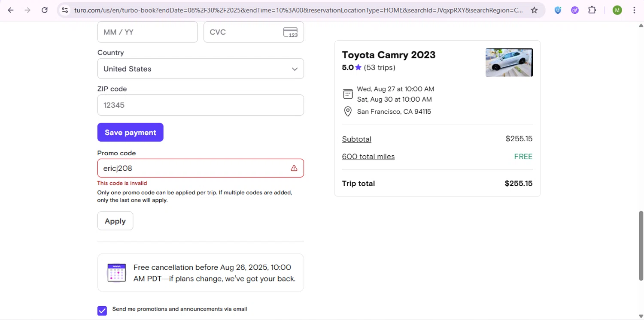The width and height of the screenshot is (644, 320).
Task: Click the Free cancellation notice text
Action: tap(214, 273)
